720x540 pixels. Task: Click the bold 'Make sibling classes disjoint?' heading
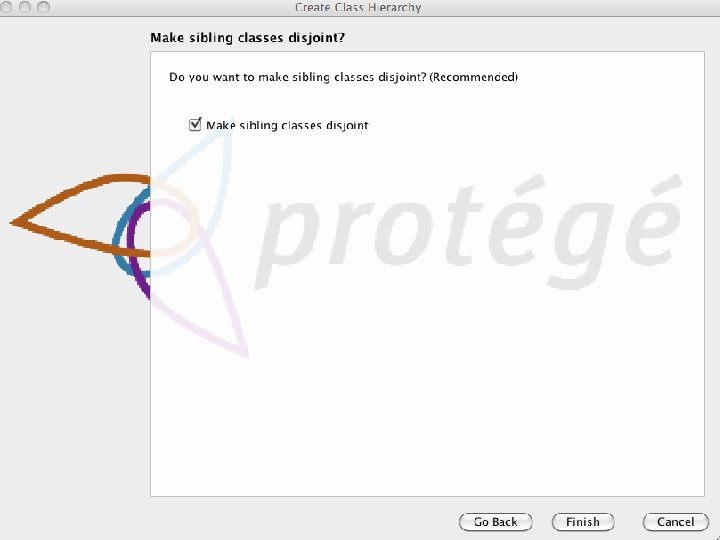248,38
